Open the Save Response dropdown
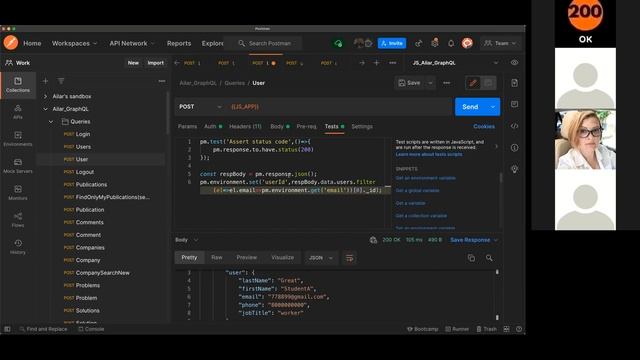 click(474, 240)
